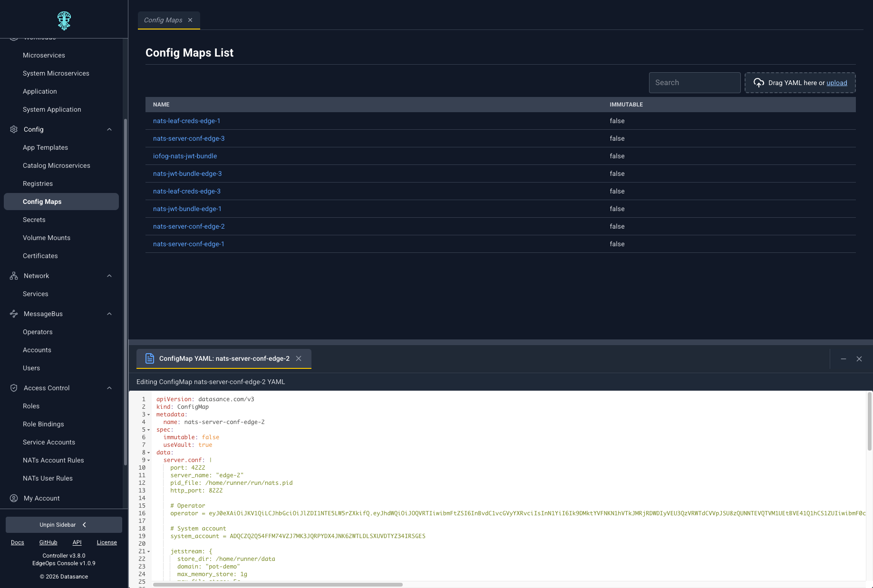Open the License footer link
This screenshot has width=873, height=588.
coord(107,542)
